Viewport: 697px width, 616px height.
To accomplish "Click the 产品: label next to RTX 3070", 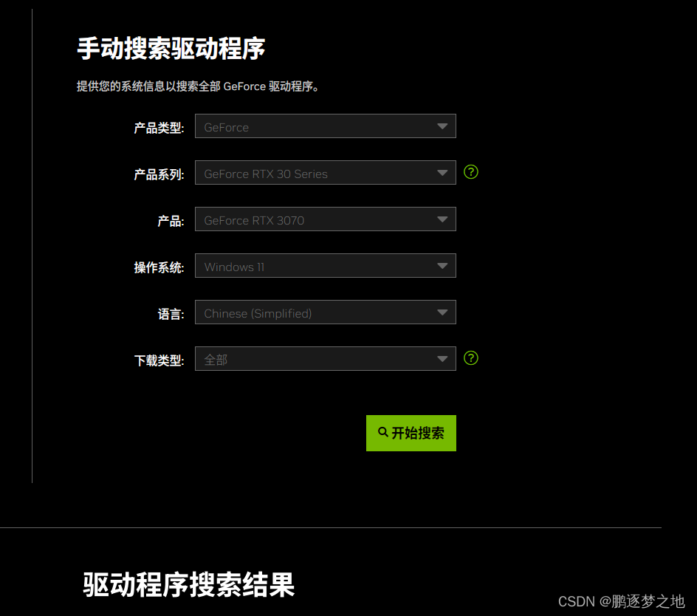I will [171, 221].
